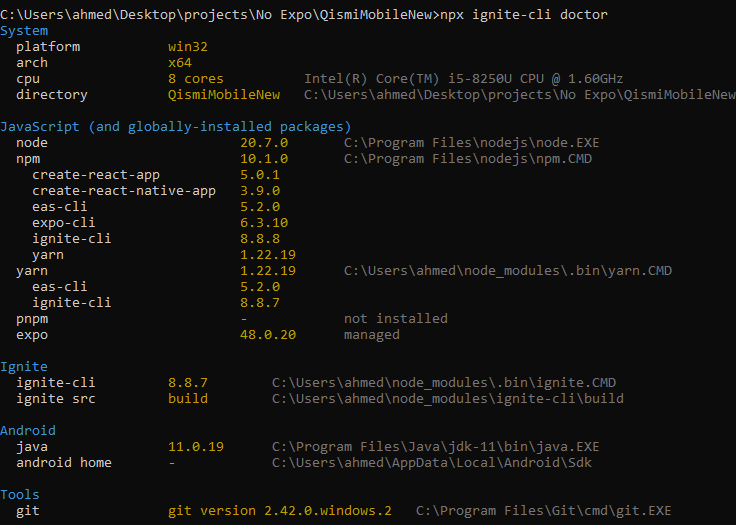Click the Android\Sdk path text
The image size is (736, 525).
coord(432,463)
